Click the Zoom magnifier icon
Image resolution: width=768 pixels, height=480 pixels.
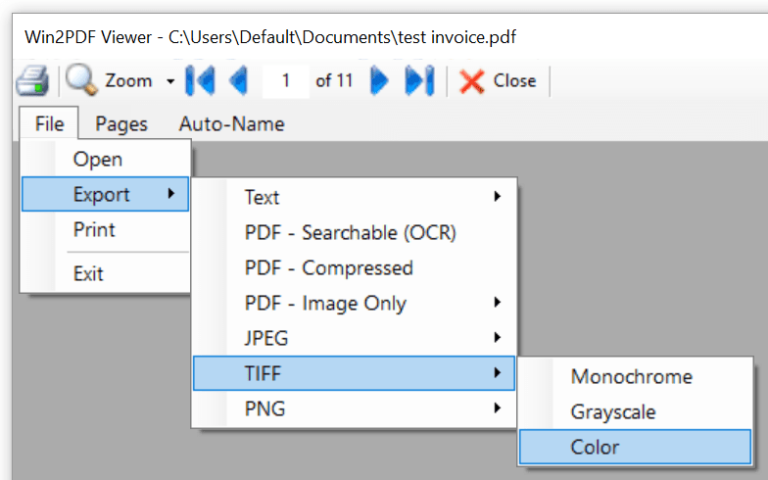coord(81,80)
